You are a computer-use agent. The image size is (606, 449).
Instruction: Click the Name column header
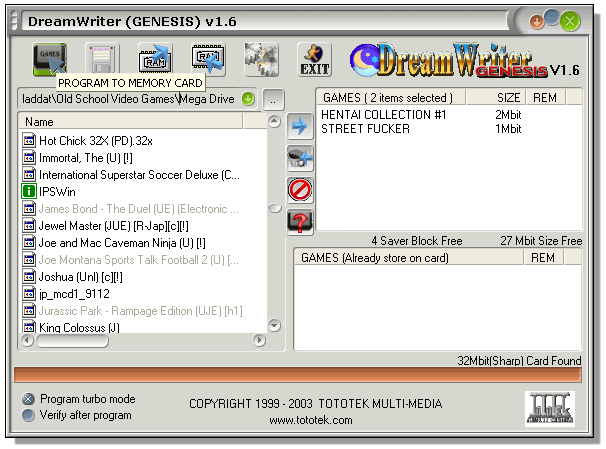point(131,122)
